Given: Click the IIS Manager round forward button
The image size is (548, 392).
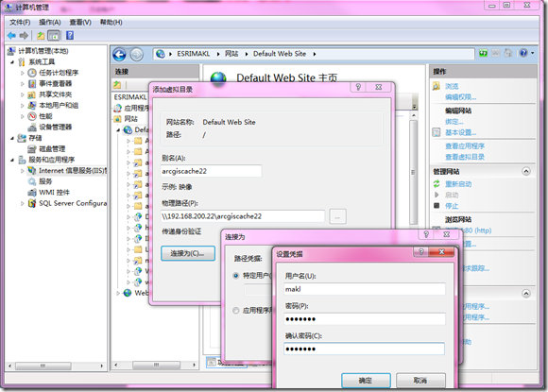Looking at the screenshot, I should point(137,55).
